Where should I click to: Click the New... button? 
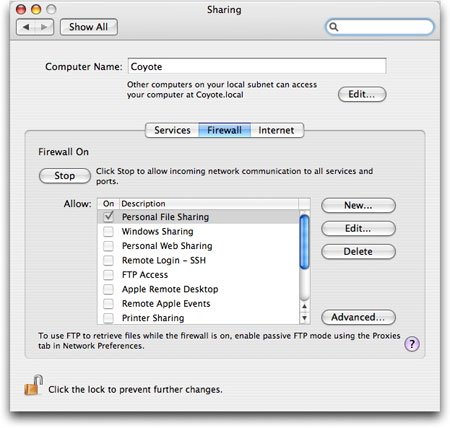[358, 205]
